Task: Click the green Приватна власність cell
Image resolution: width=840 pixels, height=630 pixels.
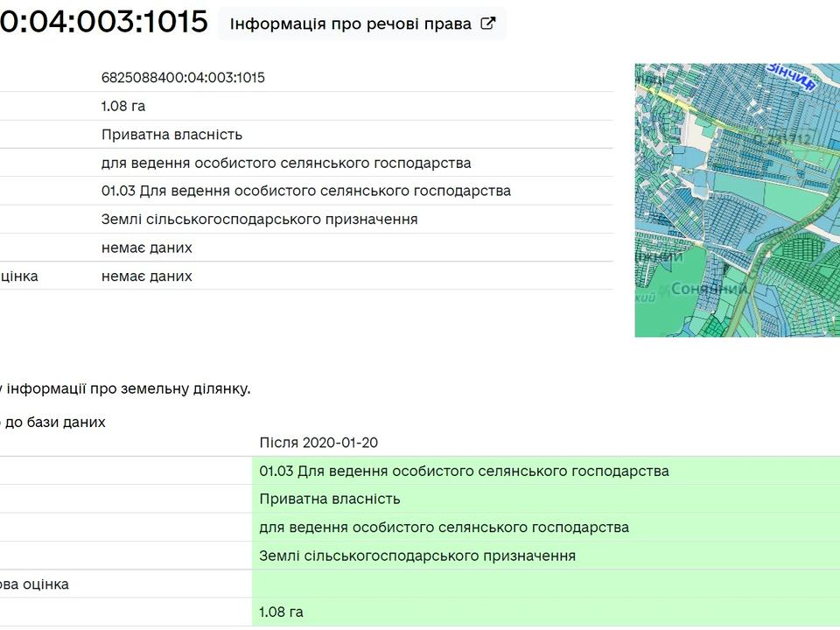Action: tap(330, 499)
